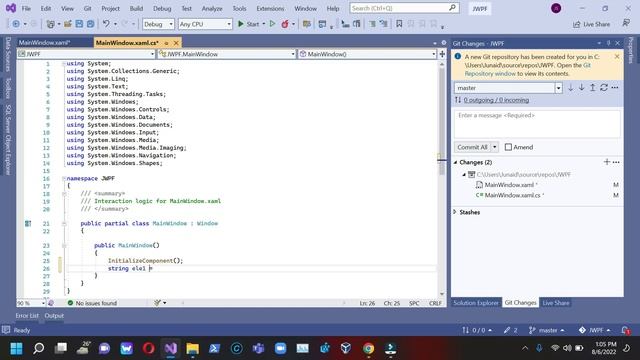
Task: Open the editor window settings gear
Action: click(x=444, y=43)
